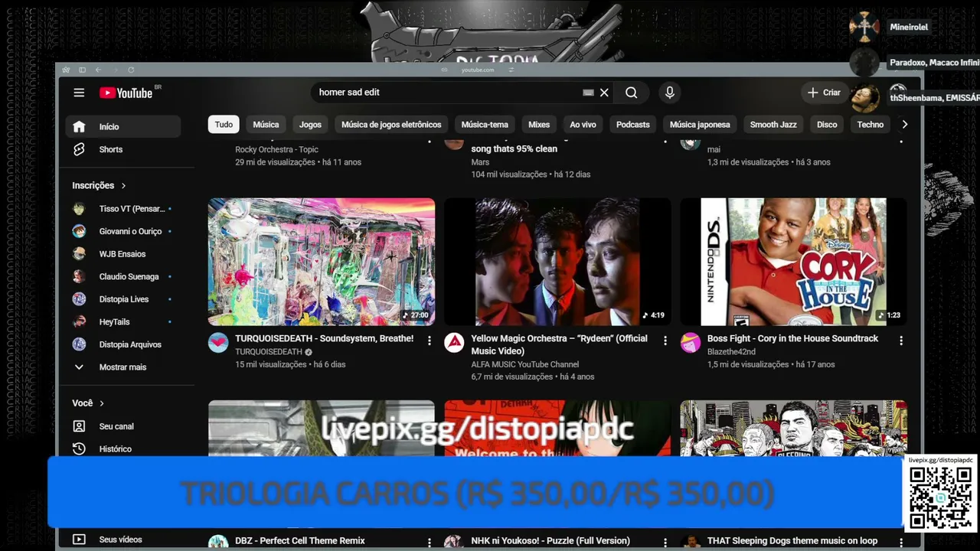Open Seu canal in the sidebar
This screenshot has width=980, height=551.
pos(123,426)
